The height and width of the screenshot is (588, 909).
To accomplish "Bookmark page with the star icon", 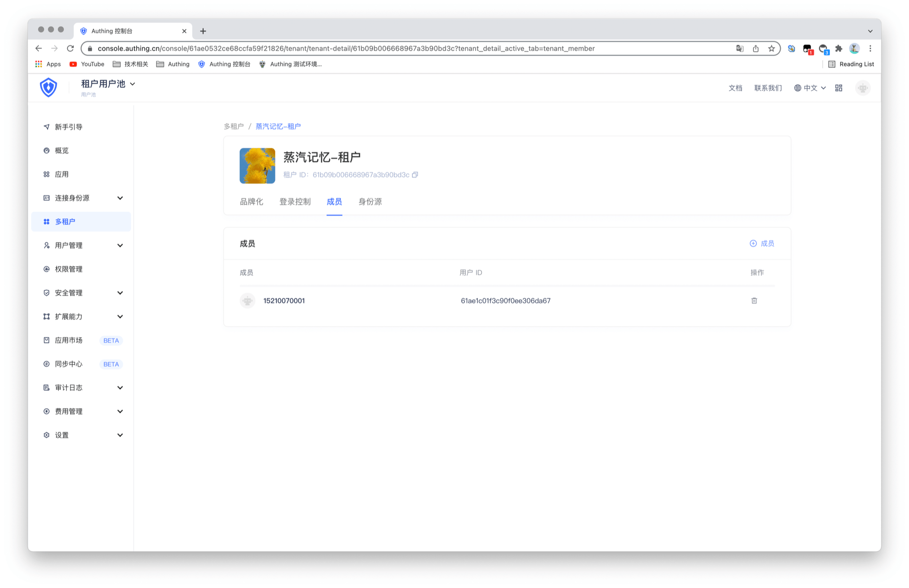I will pos(772,48).
